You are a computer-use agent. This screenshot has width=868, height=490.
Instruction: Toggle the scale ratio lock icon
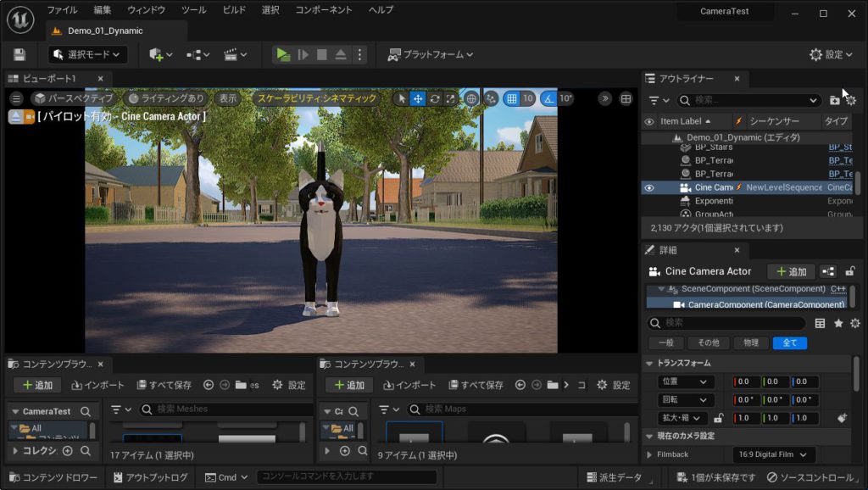pyautogui.click(x=719, y=418)
